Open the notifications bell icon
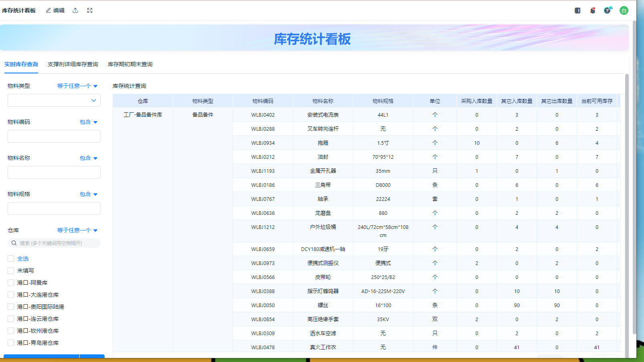Image resolution: width=644 pixels, height=362 pixels. click(x=593, y=10)
